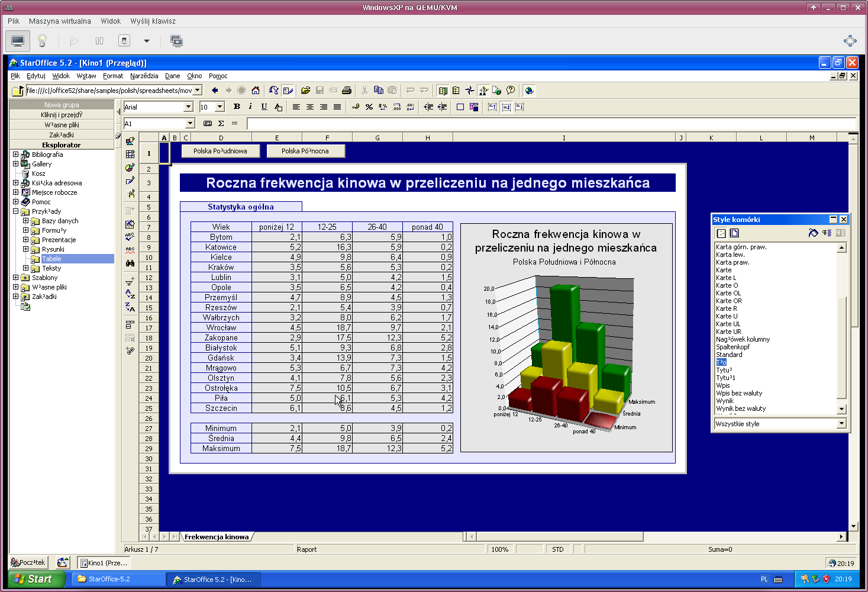Click the Windows Start button
Screen dimensions: 868x592
36,579
